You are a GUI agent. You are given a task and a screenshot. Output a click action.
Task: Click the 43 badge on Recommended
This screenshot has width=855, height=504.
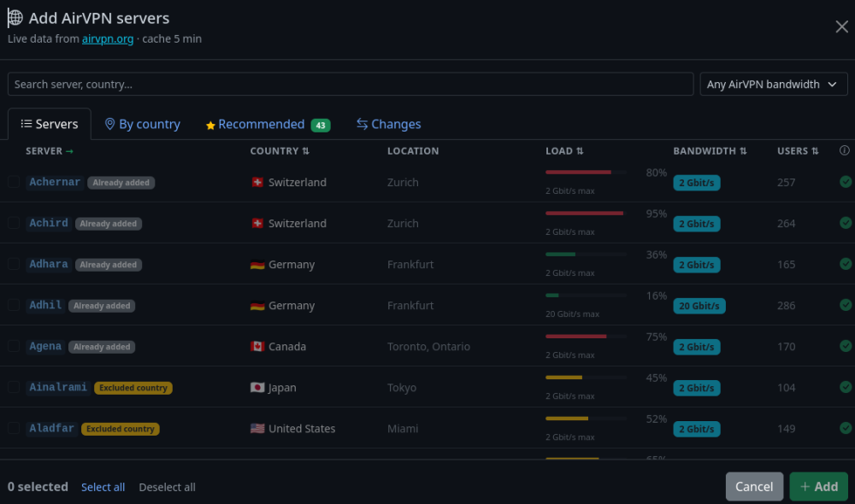coord(321,126)
